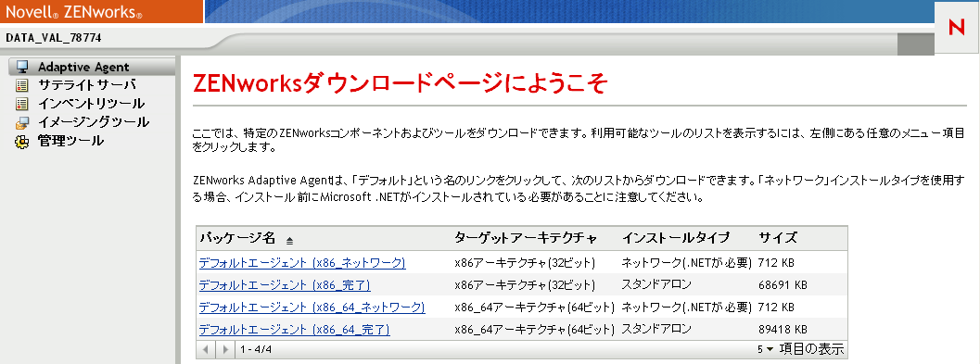Click the 89418 KB size cell
Viewport: 980px width, 364px height.
(783, 330)
